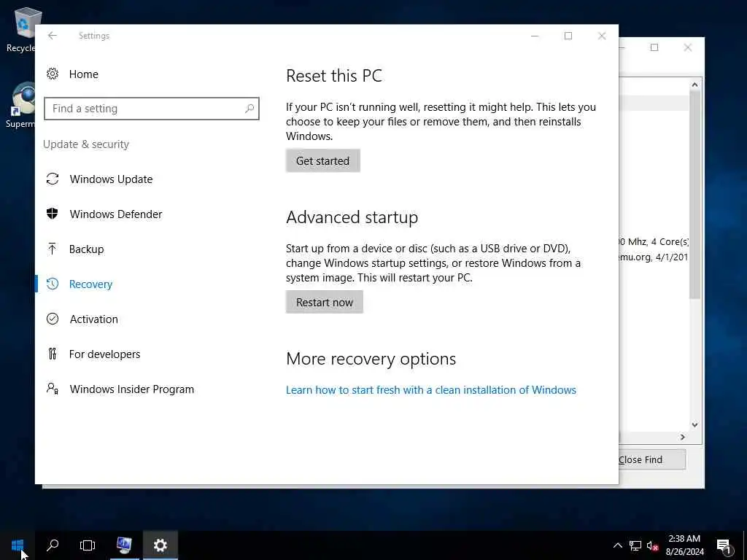
Task: Click the Update & security label
Action: point(86,144)
